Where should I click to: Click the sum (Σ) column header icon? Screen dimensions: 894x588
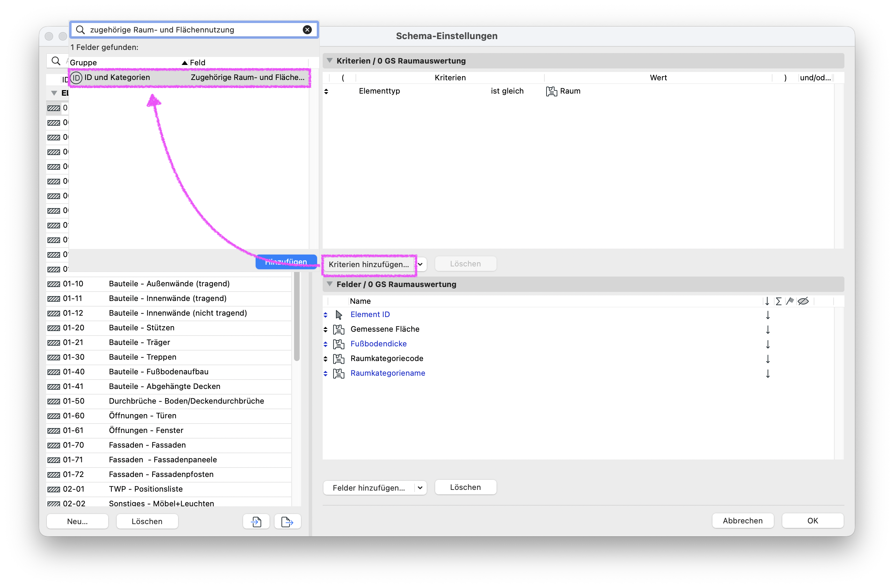tap(778, 301)
